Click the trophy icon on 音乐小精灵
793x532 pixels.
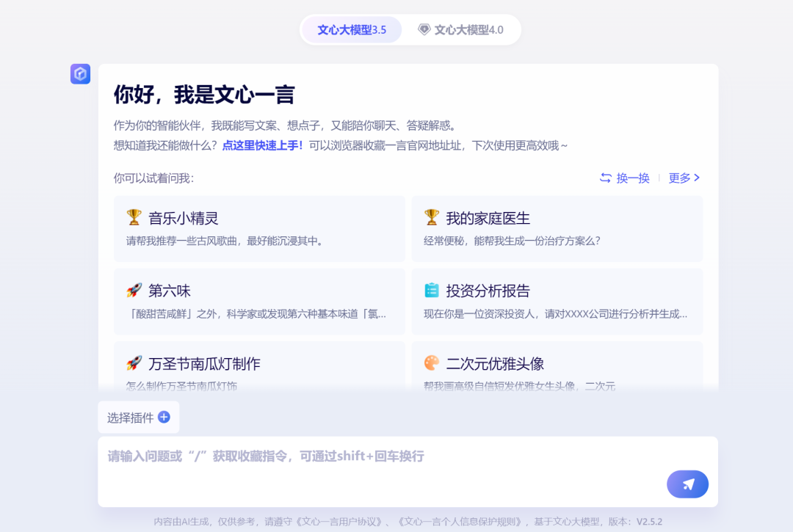click(x=134, y=217)
